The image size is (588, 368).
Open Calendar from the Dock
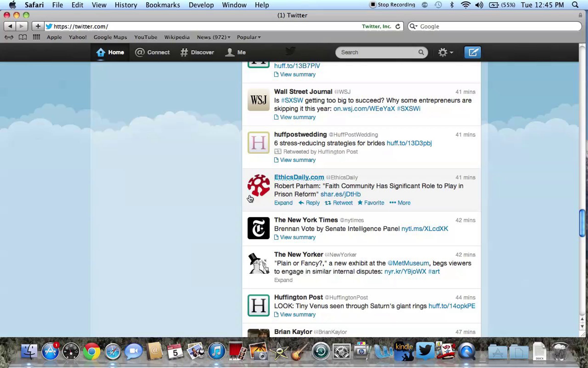click(175, 351)
